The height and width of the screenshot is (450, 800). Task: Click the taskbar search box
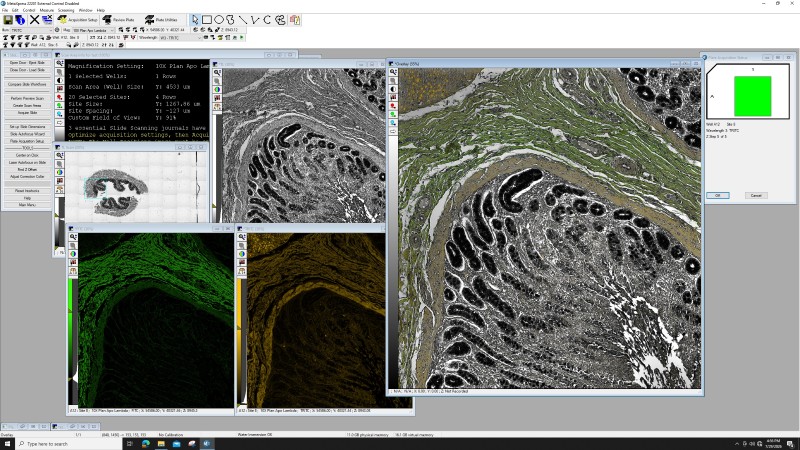tap(69, 444)
